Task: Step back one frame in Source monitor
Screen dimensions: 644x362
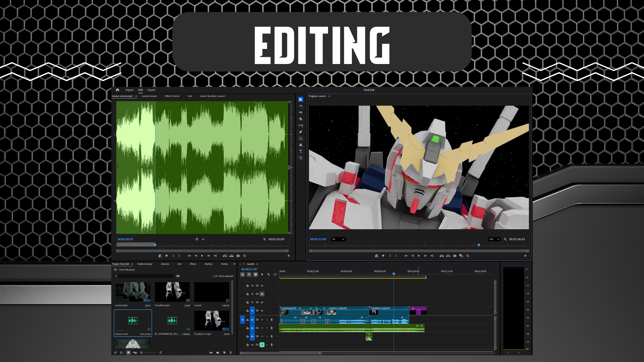Action: pos(196,256)
